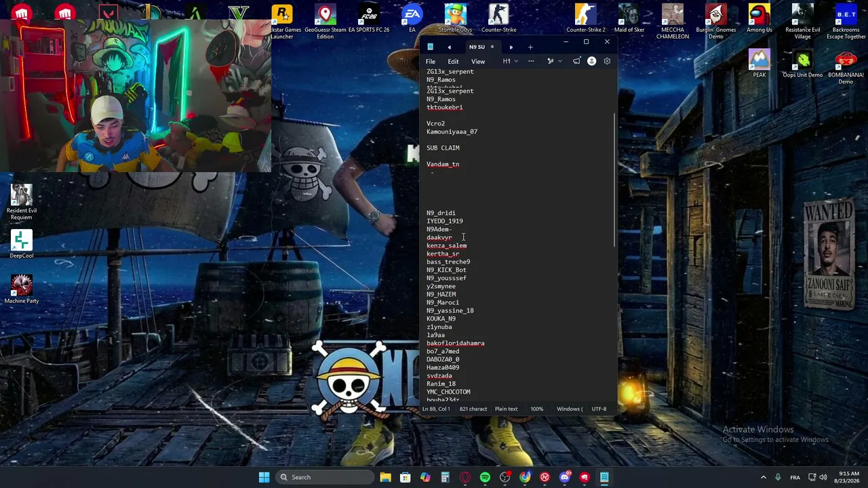
Task: Click the Notepad AI rewrite pen icon
Action: [550, 61]
